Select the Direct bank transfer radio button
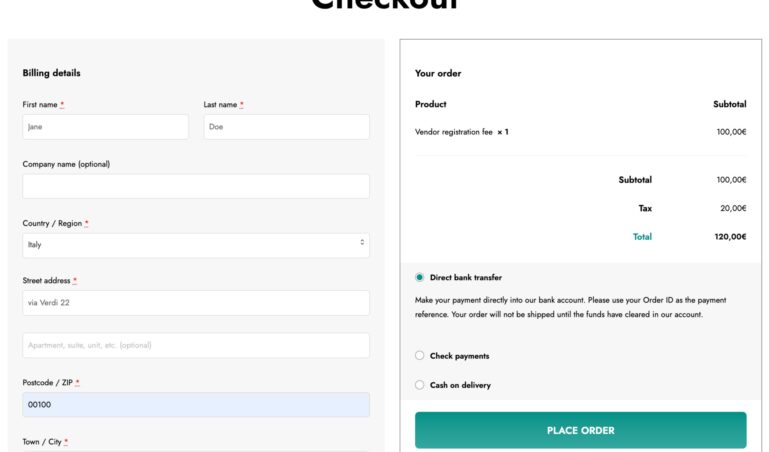Screen dimensions: 769x452 click(x=420, y=277)
